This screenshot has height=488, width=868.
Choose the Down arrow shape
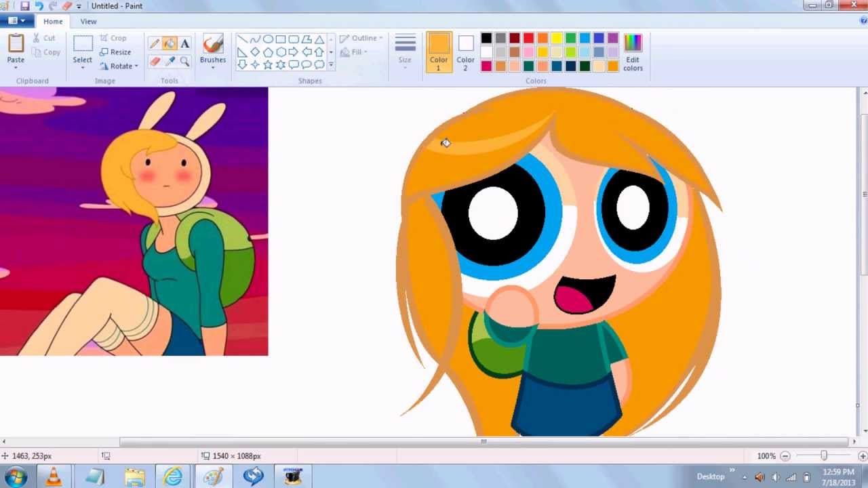[x=242, y=65]
